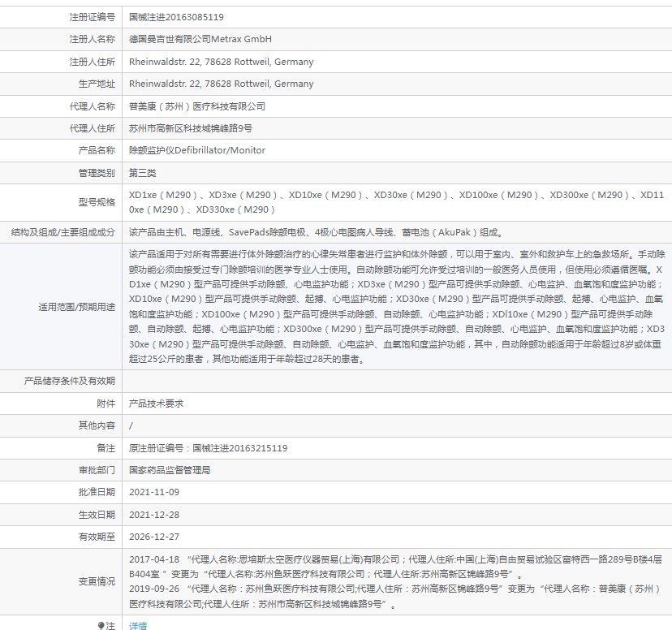Click the 变更情况 label cell
This screenshot has width=672, height=630.
click(61, 581)
